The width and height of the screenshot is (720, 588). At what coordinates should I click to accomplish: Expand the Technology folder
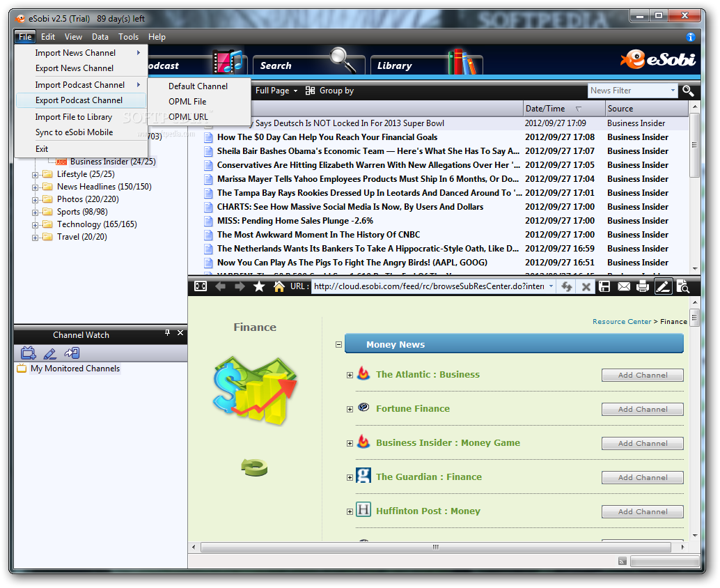click(x=35, y=225)
